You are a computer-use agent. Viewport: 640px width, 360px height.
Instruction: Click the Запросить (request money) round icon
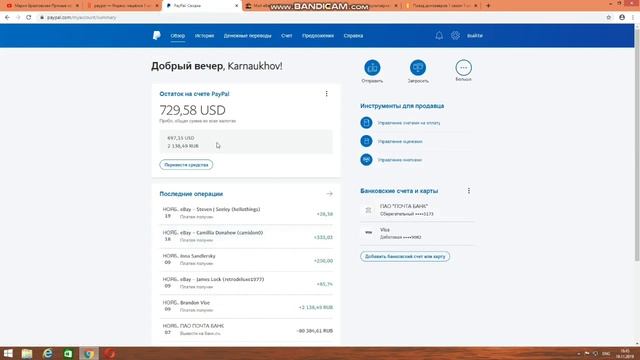click(418, 68)
